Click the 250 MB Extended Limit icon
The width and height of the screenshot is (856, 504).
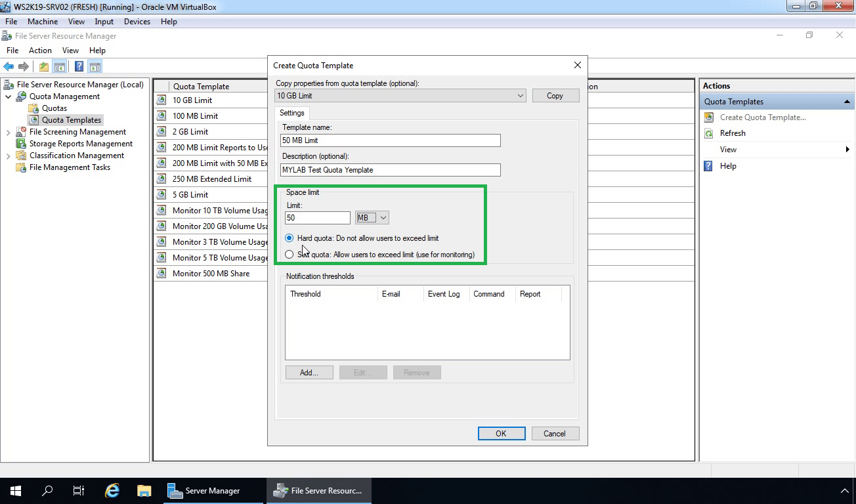161,179
